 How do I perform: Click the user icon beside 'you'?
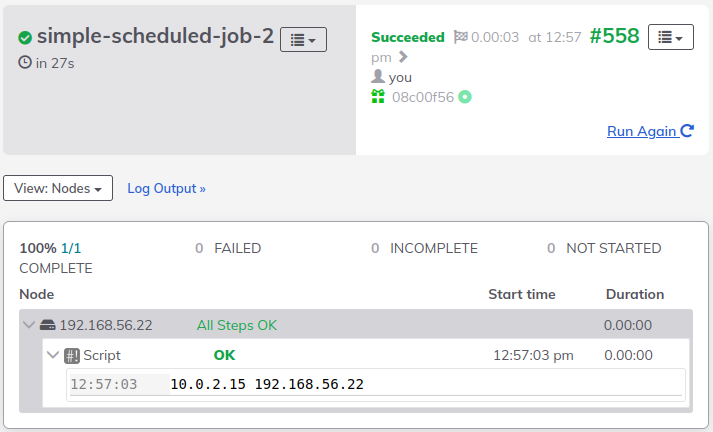[378, 76]
